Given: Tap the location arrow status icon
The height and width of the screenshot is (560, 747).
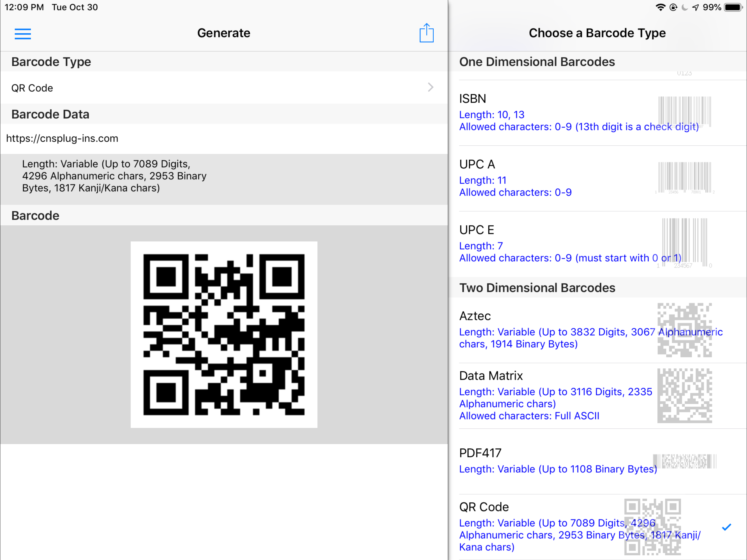Looking at the screenshot, I should click(695, 7).
